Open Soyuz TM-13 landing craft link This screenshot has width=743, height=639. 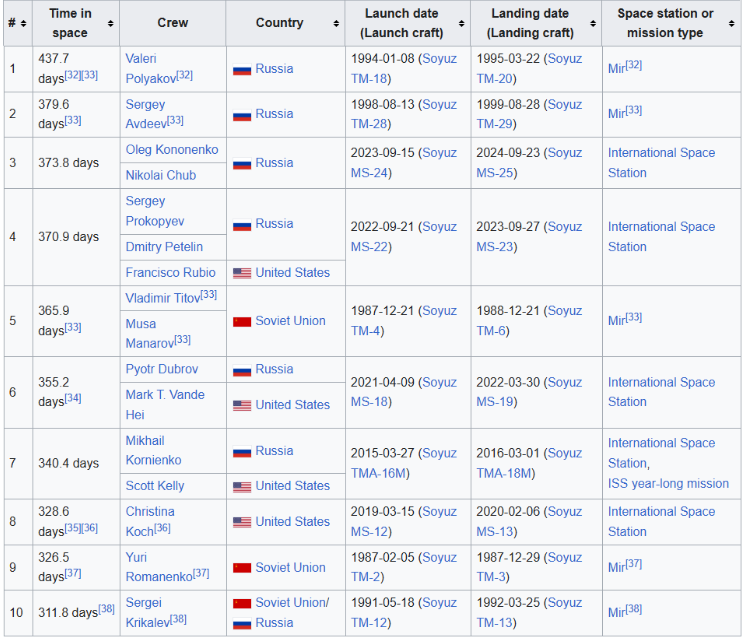(529, 612)
